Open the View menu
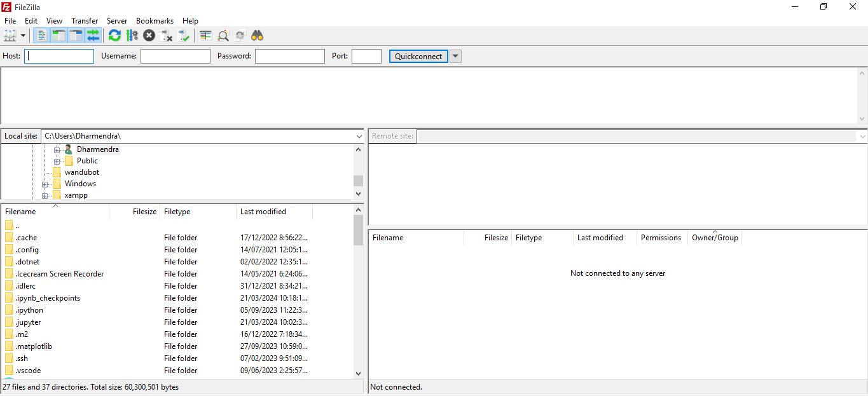This screenshot has height=396, width=868. (x=55, y=21)
